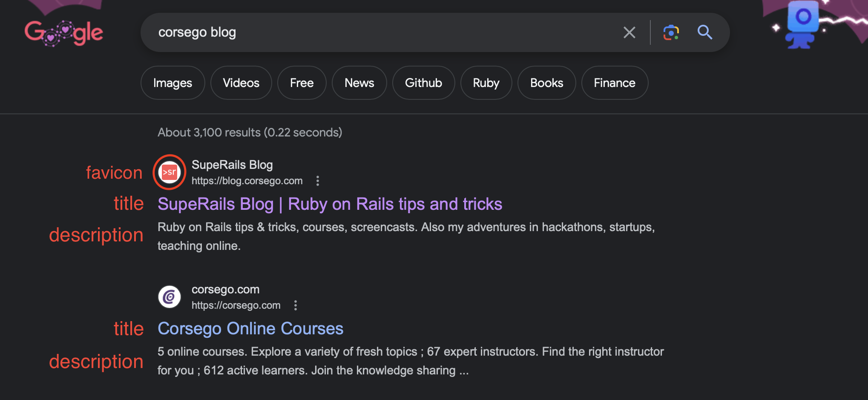Screen dimensions: 868x400
Task: Select the Videos filter chip
Action: [241, 83]
